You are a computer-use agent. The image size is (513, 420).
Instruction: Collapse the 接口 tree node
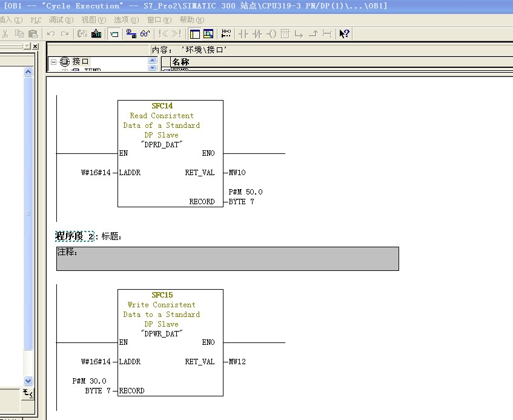click(54, 62)
